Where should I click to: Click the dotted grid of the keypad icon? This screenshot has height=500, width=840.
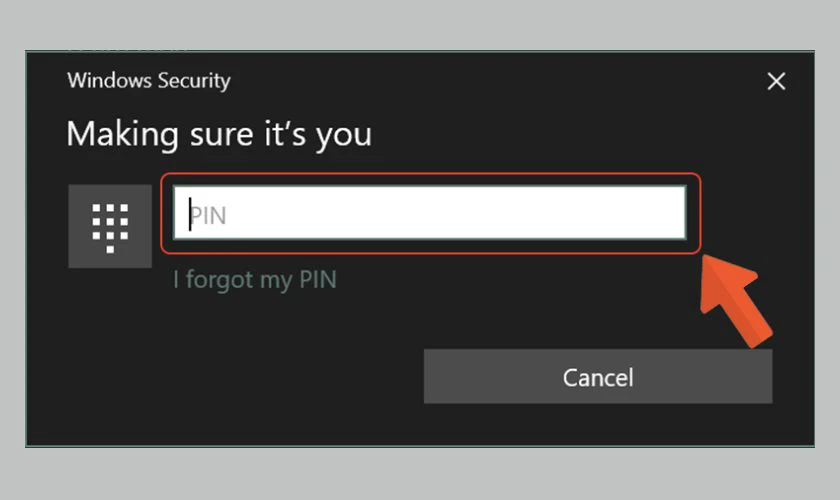(110, 228)
